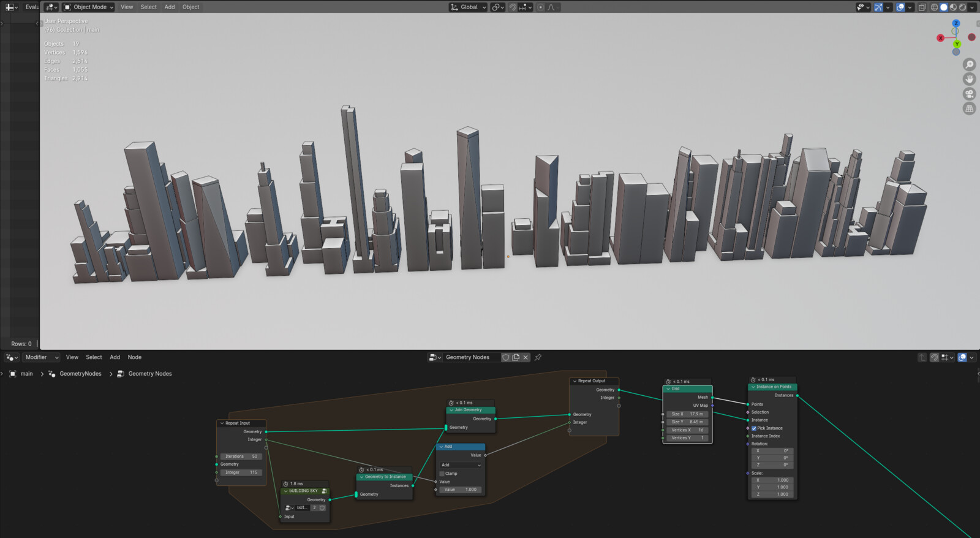Click the zoom view icon
This screenshot has height=538, width=980.
coord(969,64)
